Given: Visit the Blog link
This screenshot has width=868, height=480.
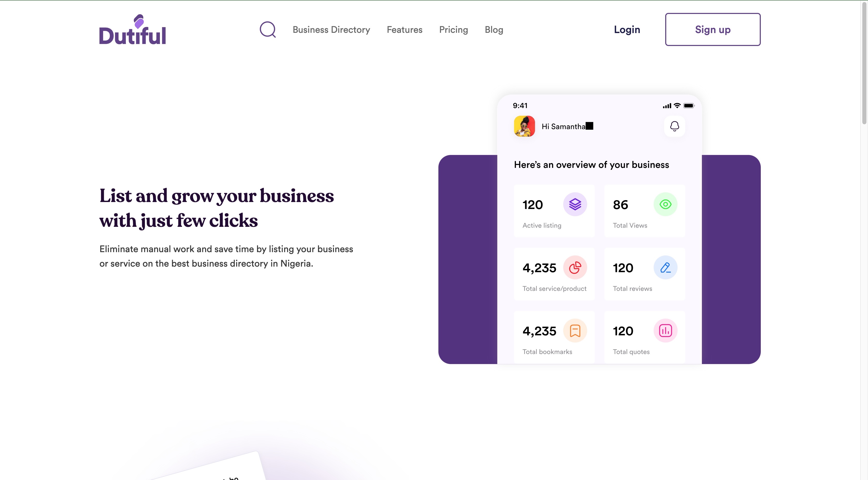Looking at the screenshot, I should click(x=494, y=30).
